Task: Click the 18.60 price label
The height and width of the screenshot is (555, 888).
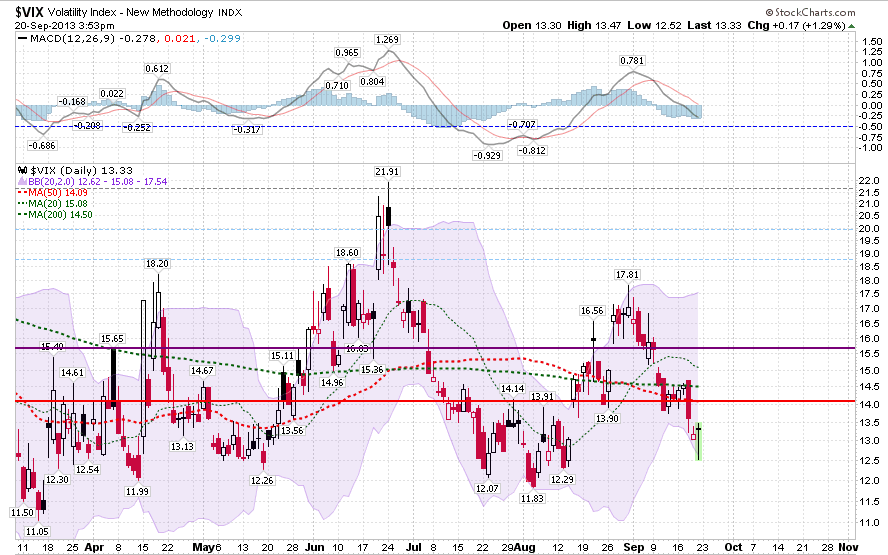Action: point(347,253)
